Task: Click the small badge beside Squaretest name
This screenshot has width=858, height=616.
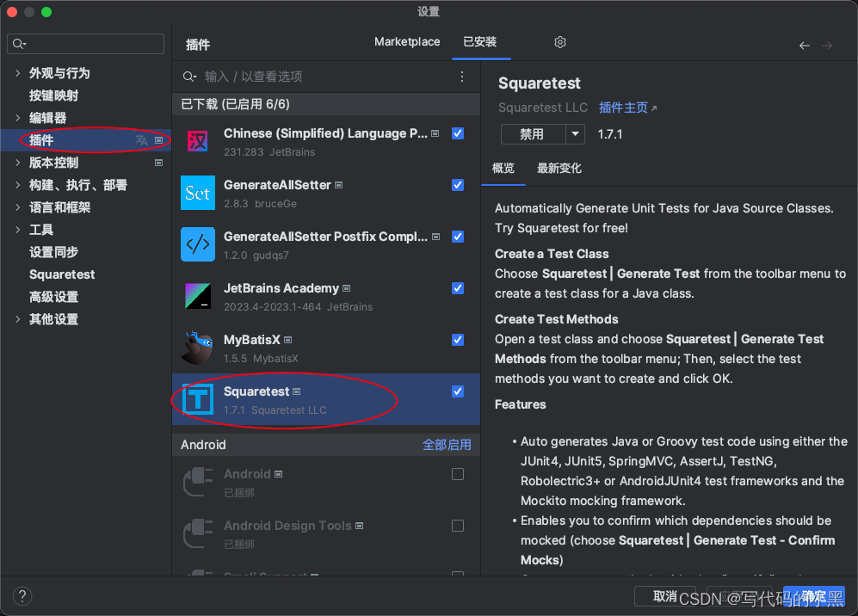Action: (x=297, y=391)
